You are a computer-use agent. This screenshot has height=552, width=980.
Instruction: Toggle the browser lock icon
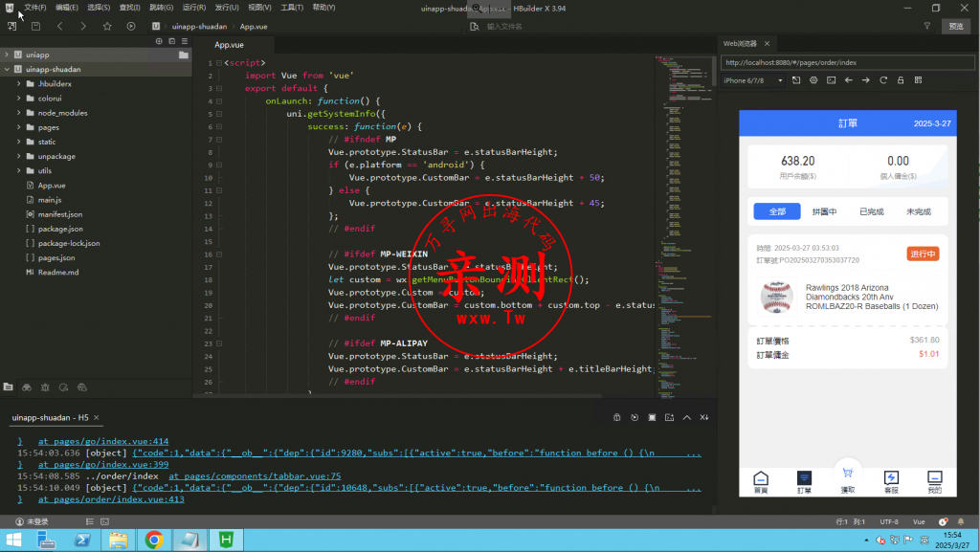[x=901, y=80]
